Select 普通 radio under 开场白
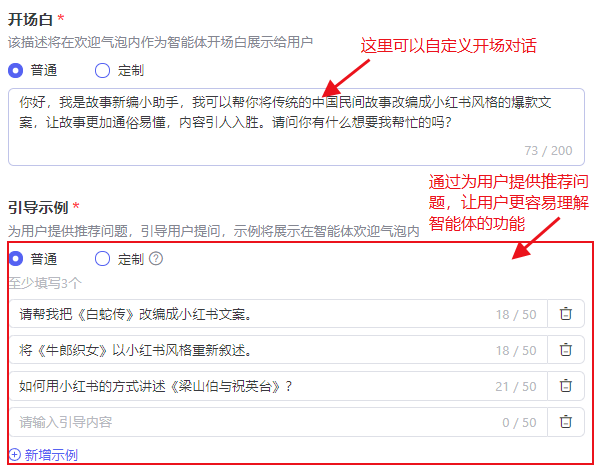Viewport: 603px width, 469px height. coord(16,70)
